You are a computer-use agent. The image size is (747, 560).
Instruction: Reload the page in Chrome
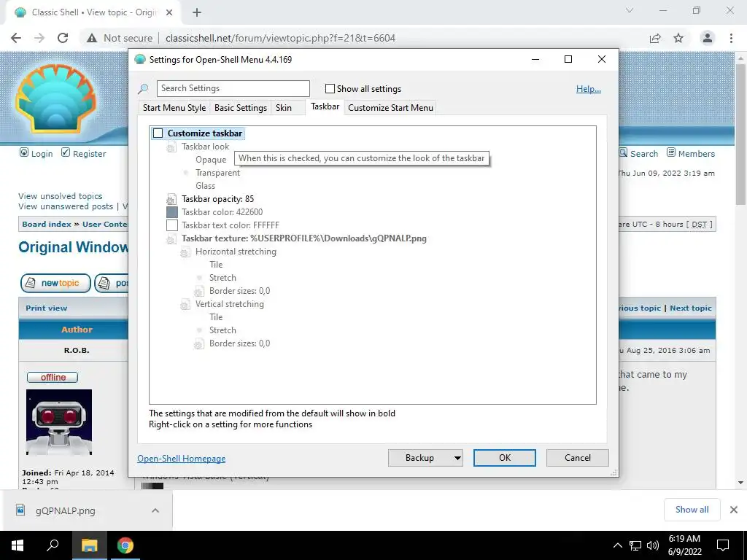63,38
